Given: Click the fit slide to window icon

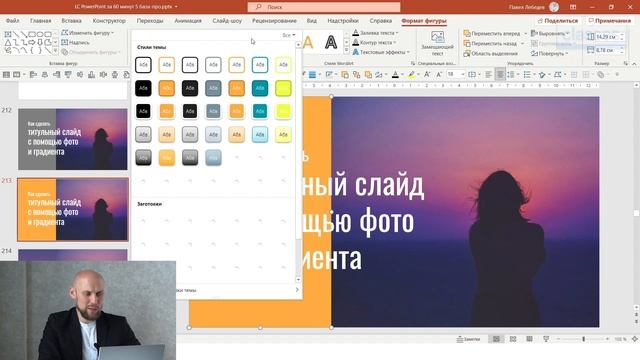Looking at the screenshot, I should pos(635,339).
